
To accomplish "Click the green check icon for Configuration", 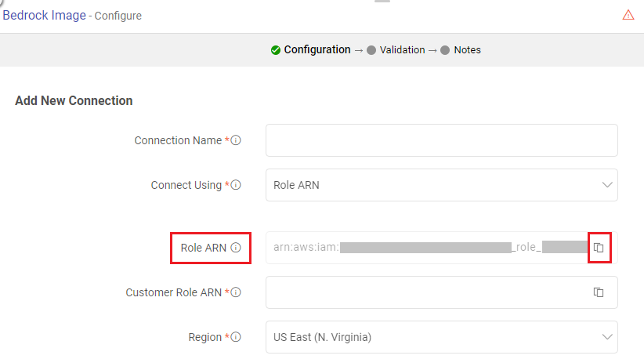I will 276,50.
